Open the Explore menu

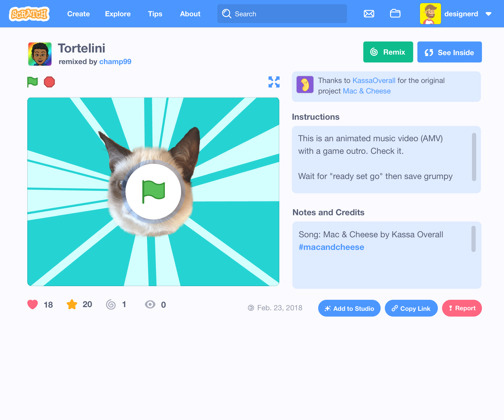pyautogui.click(x=118, y=14)
